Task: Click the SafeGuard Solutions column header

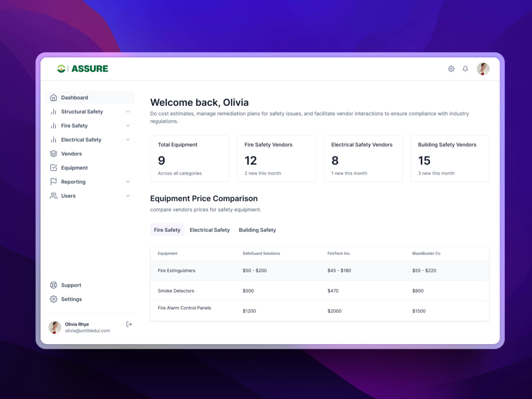Action: (261, 253)
